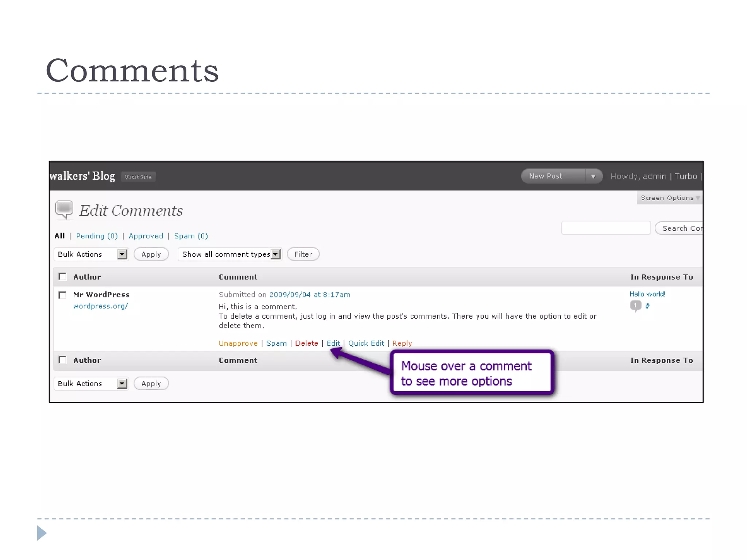Click the admin user link
Image resolution: width=747 pixels, height=560 pixels.
point(655,176)
